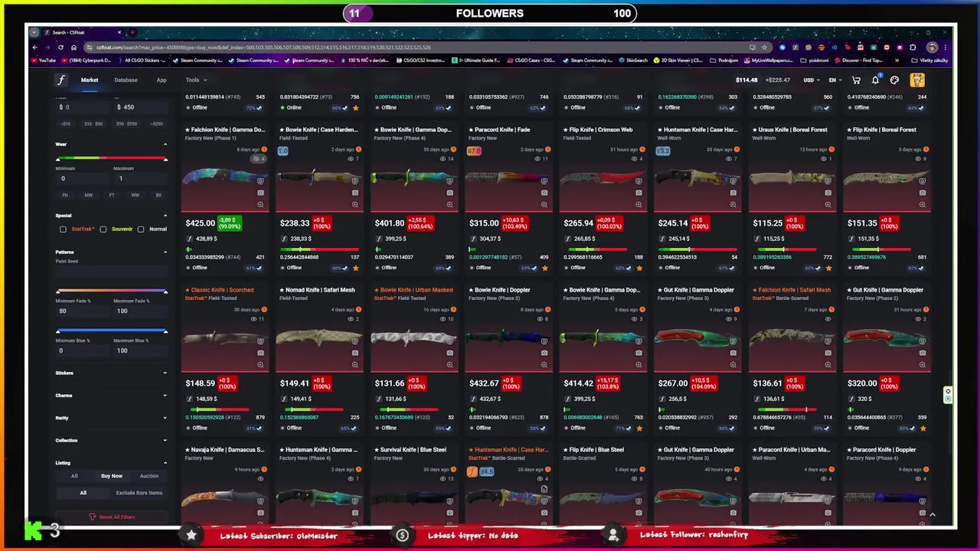Open the user profile avatar
Viewport: 980px width, 551px height.
point(917,80)
